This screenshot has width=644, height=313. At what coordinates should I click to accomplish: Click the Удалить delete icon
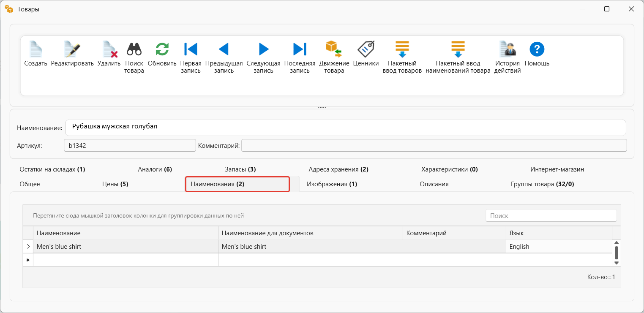109,49
